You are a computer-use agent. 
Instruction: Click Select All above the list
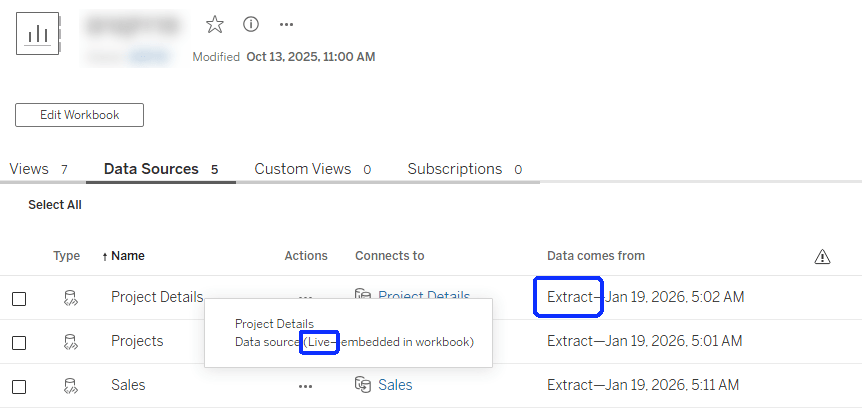55,205
